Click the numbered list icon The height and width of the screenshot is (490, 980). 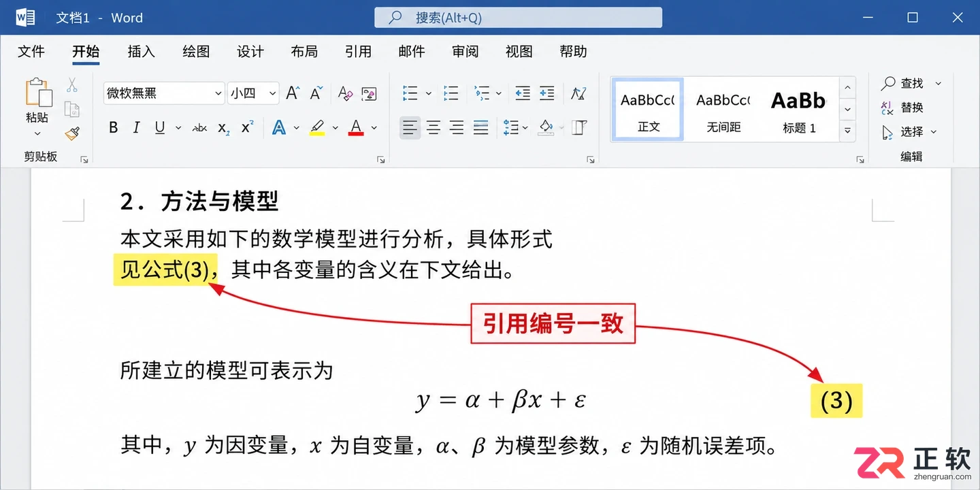tap(451, 93)
